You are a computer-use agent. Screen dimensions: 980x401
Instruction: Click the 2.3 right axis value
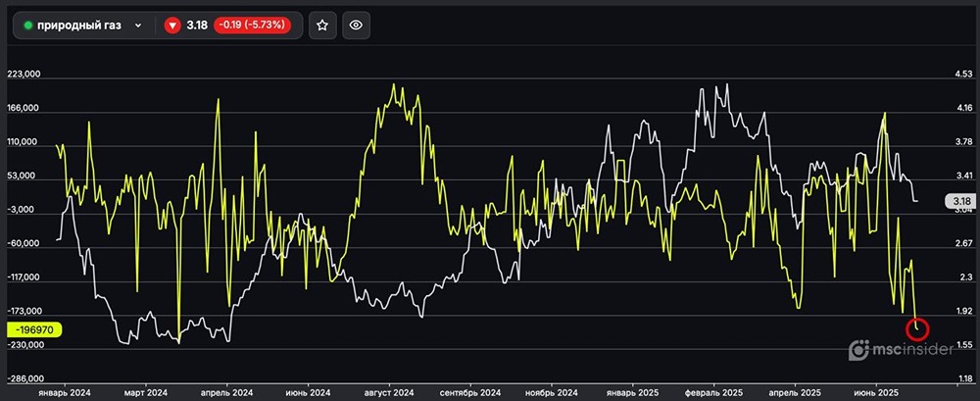tap(965, 277)
